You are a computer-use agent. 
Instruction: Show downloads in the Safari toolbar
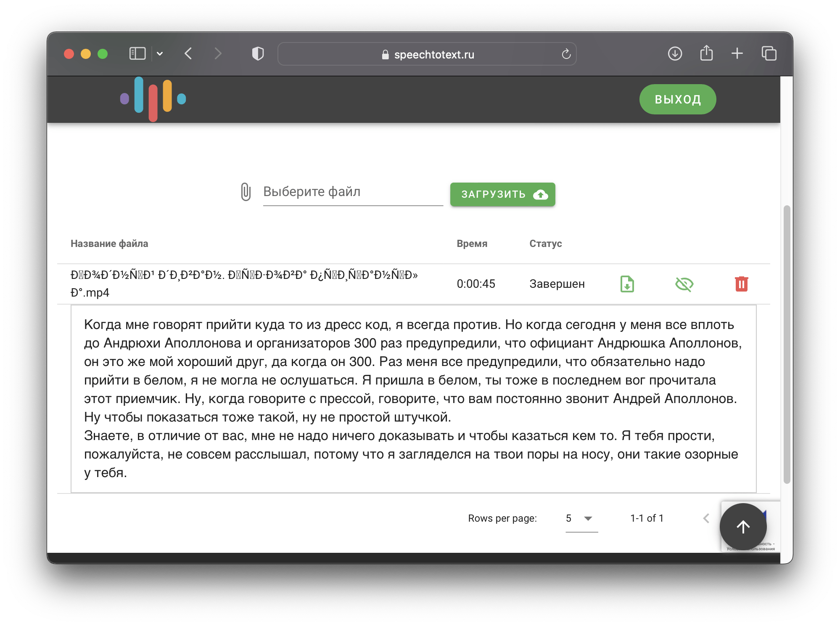pyautogui.click(x=675, y=54)
